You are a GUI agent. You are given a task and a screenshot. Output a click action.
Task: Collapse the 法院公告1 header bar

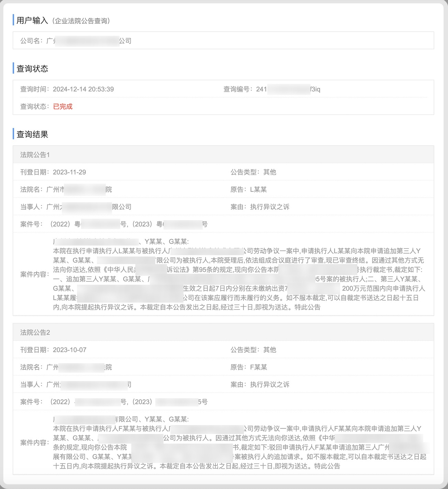click(x=223, y=155)
